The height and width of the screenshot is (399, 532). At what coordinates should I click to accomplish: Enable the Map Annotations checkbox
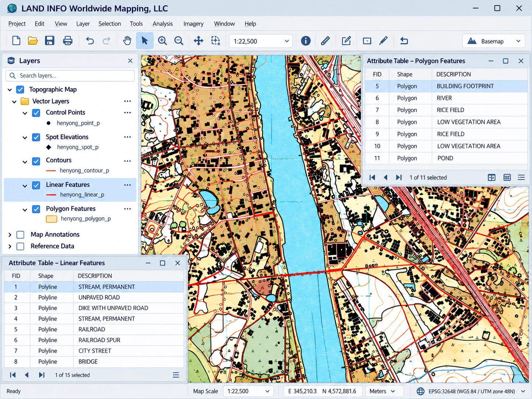click(x=21, y=235)
